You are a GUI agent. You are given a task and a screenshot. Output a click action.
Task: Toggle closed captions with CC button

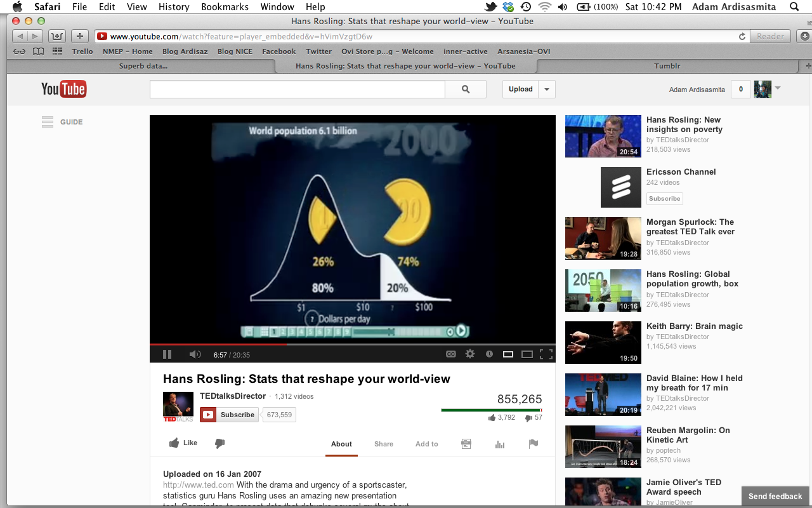coord(451,354)
